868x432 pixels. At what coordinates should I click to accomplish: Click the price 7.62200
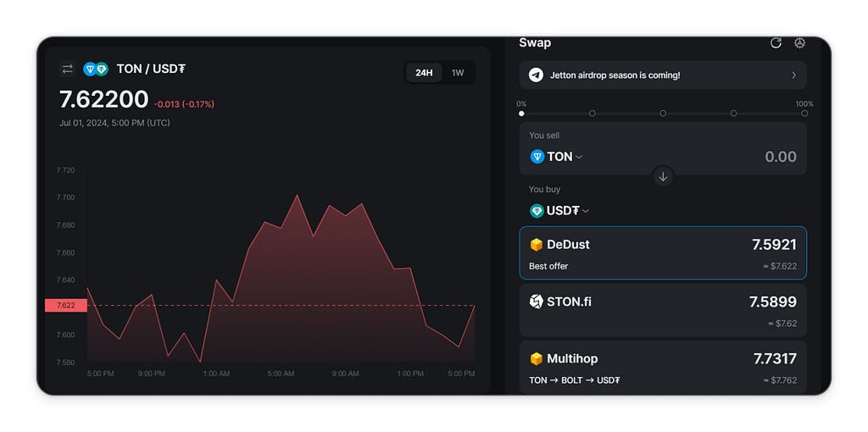click(104, 100)
